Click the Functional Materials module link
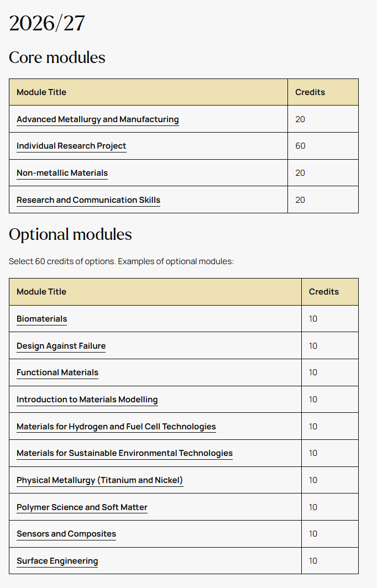The width and height of the screenshot is (377, 588). [57, 372]
